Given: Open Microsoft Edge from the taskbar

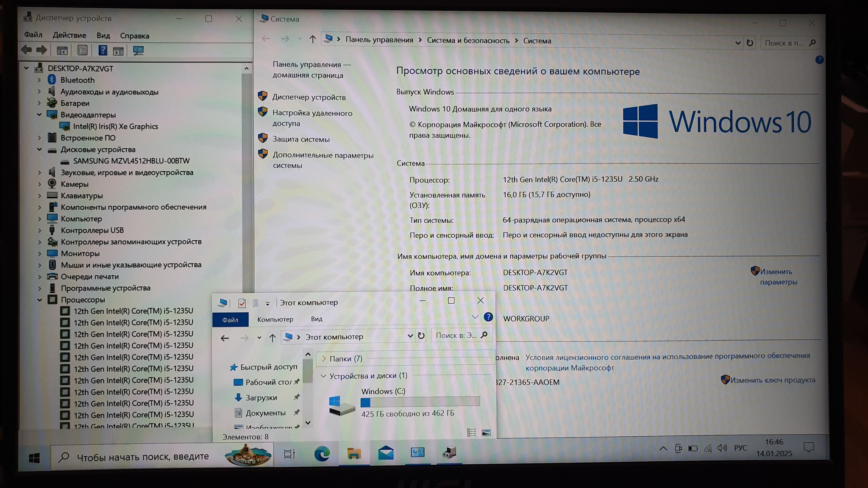Looking at the screenshot, I should pyautogui.click(x=322, y=454).
